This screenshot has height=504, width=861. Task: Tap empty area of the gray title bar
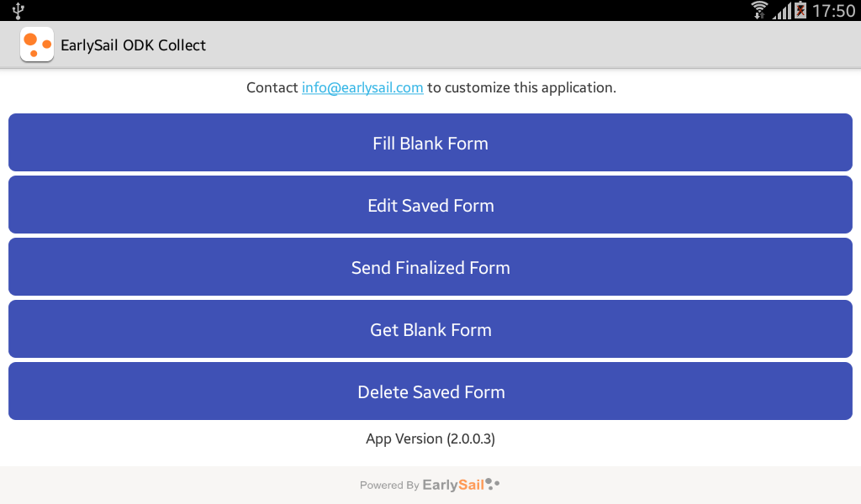[x=538, y=45]
